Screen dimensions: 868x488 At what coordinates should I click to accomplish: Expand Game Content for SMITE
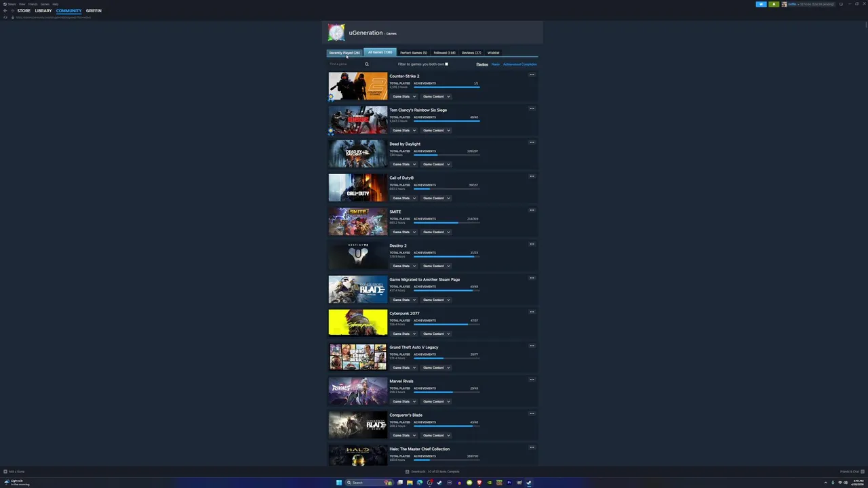pyautogui.click(x=436, y=232)
